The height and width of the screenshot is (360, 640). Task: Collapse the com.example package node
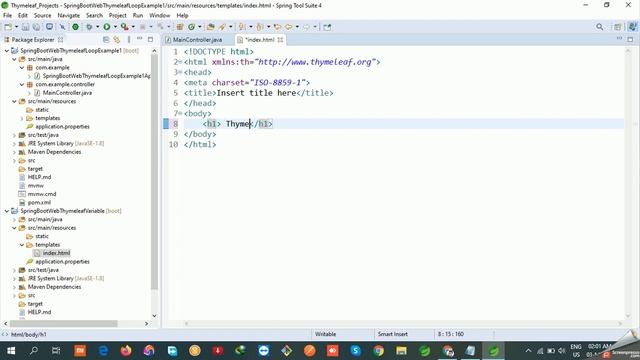22,67
